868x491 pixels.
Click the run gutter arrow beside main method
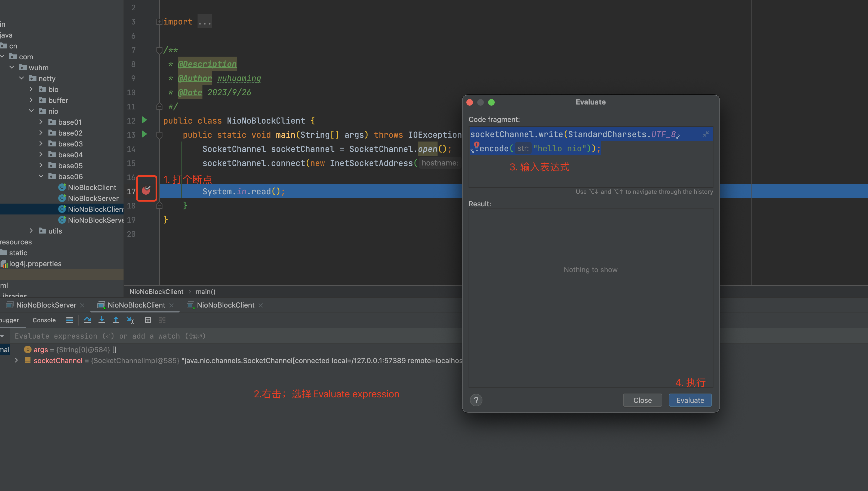[x=144, y=134]
